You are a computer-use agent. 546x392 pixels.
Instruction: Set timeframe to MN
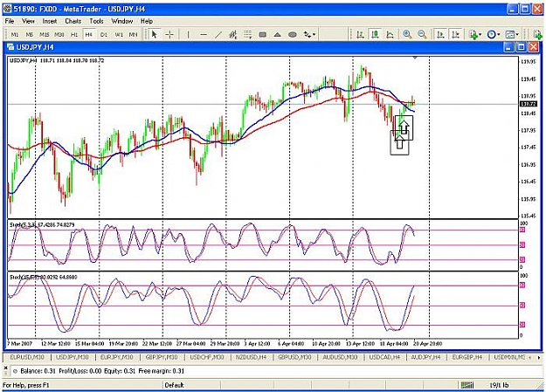coord(134,35)
